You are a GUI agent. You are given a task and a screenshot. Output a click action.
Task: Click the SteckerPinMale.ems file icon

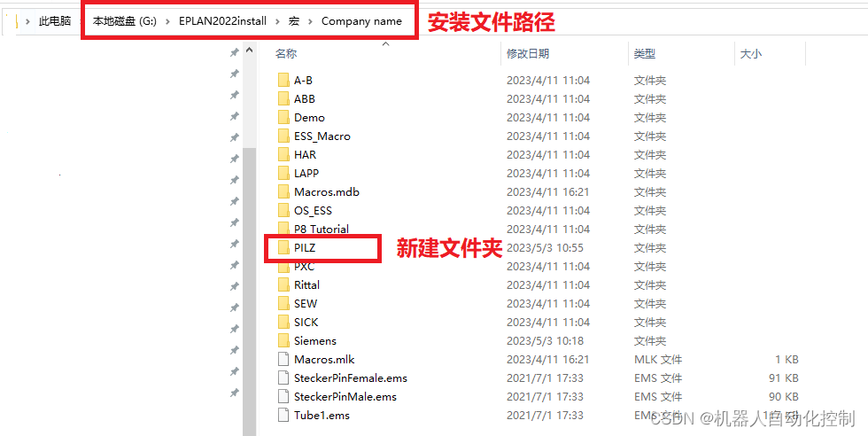tap(283, 397)
